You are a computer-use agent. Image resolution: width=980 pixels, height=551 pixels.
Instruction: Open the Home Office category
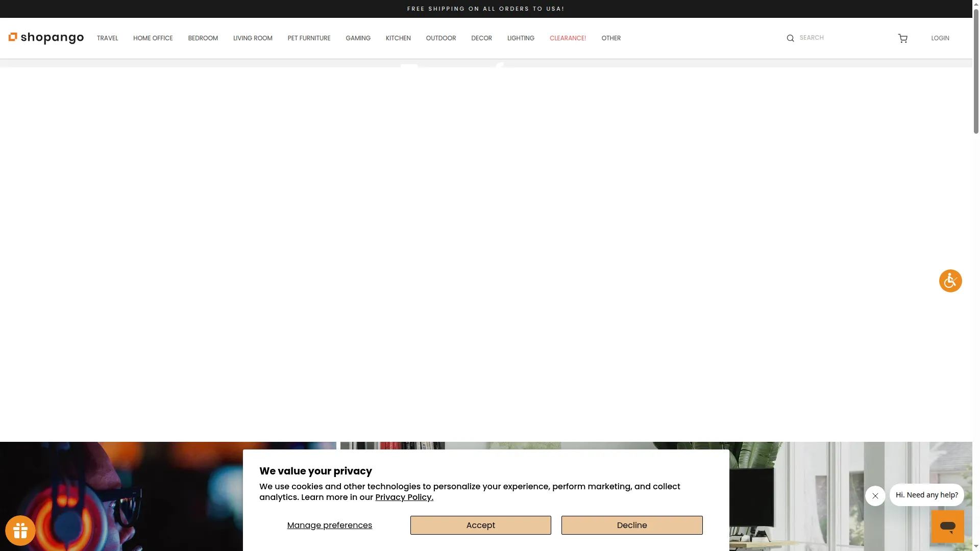click(153, 38)
